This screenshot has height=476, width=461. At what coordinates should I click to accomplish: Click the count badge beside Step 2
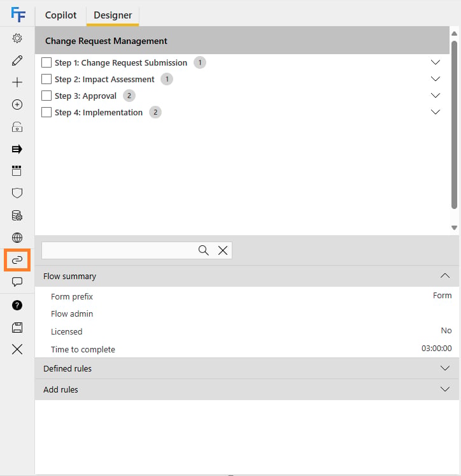[167, 79]
